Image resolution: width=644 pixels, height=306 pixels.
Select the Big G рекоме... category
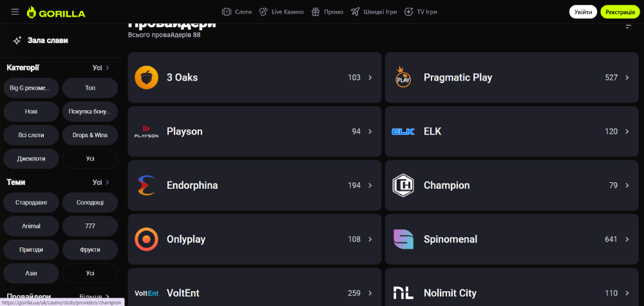[x=31, y=88]
